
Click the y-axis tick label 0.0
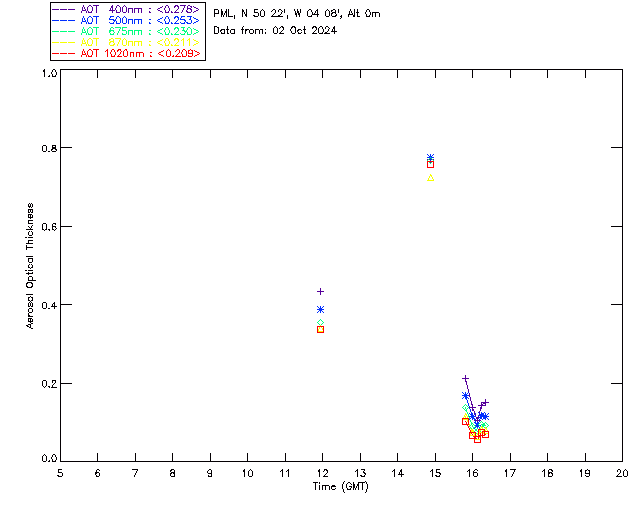coord(49,459)
